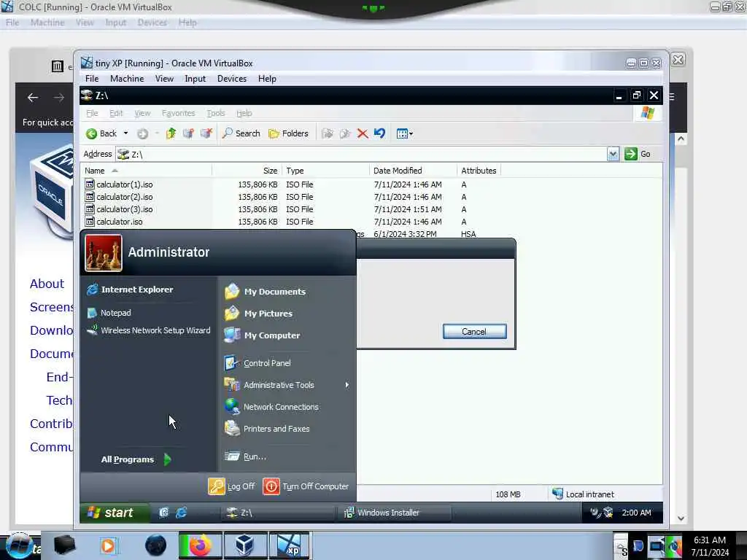This screenshot has height=560, width=747.
Task: Click Show Desktop quick launch icon
Action: click(163, 513)
